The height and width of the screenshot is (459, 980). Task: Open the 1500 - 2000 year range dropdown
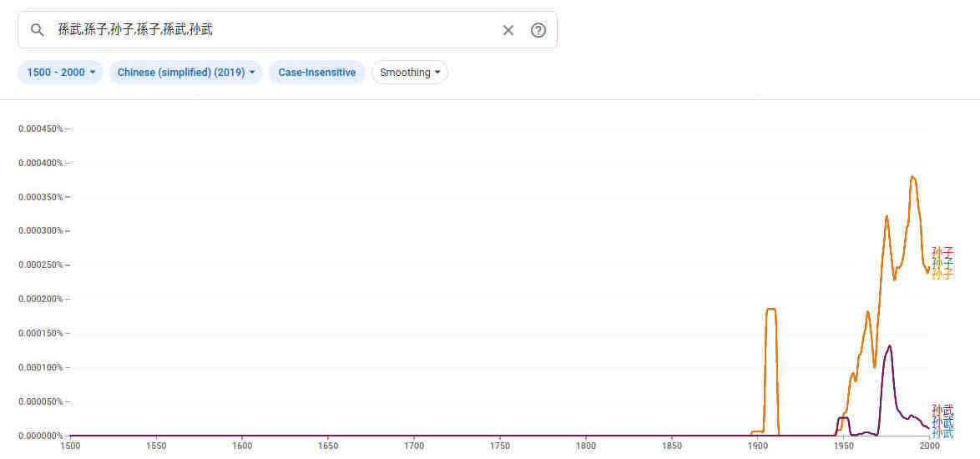point(61,73)
